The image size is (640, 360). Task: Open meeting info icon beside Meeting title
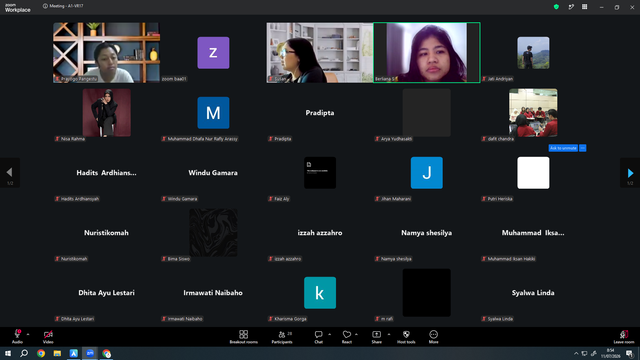[x=45, y=6]
